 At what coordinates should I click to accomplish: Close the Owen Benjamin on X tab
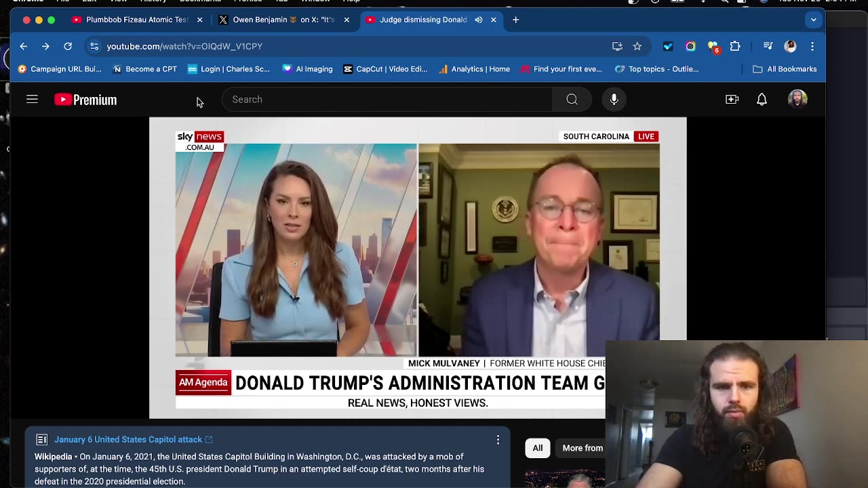(347, 20)
